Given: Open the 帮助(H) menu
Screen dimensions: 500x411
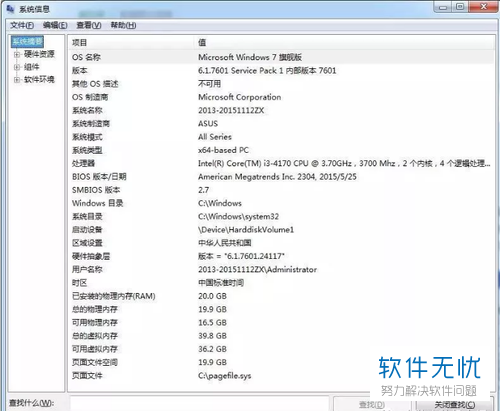Looking at the screenshot, I should (123, 25).
